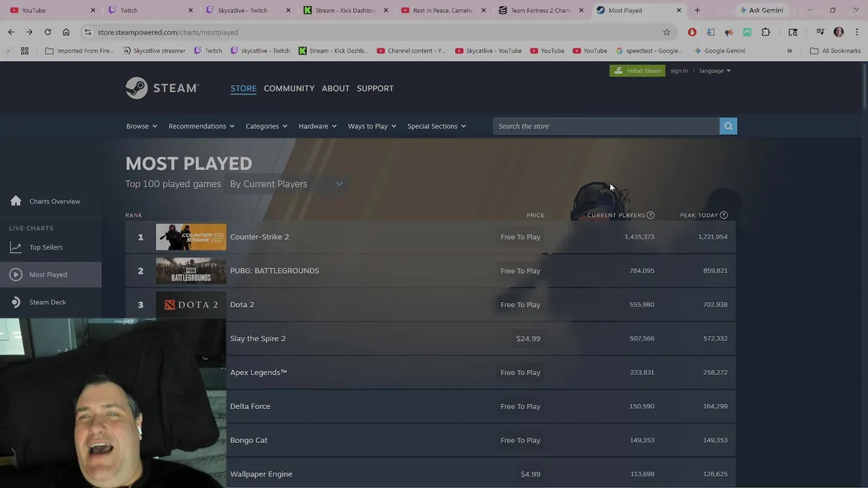Go back using the browser back arrow
Viewport: 868px width, 488px height.
[x=11, y=32]
